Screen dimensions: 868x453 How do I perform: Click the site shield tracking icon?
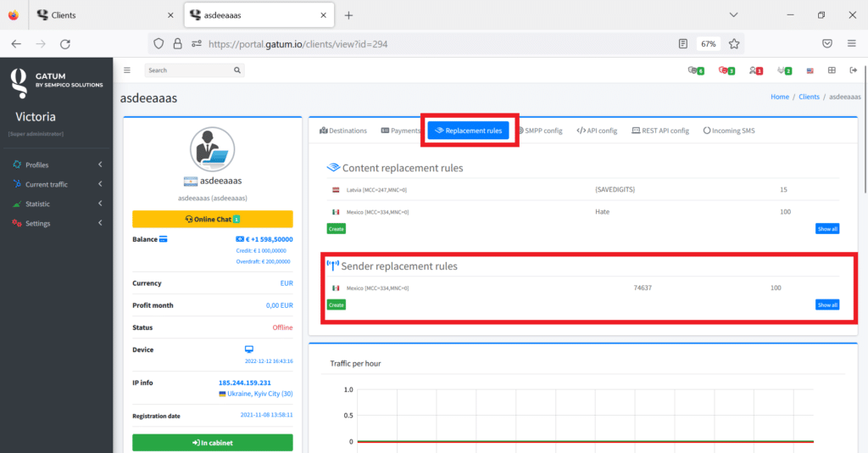[159, 44]
